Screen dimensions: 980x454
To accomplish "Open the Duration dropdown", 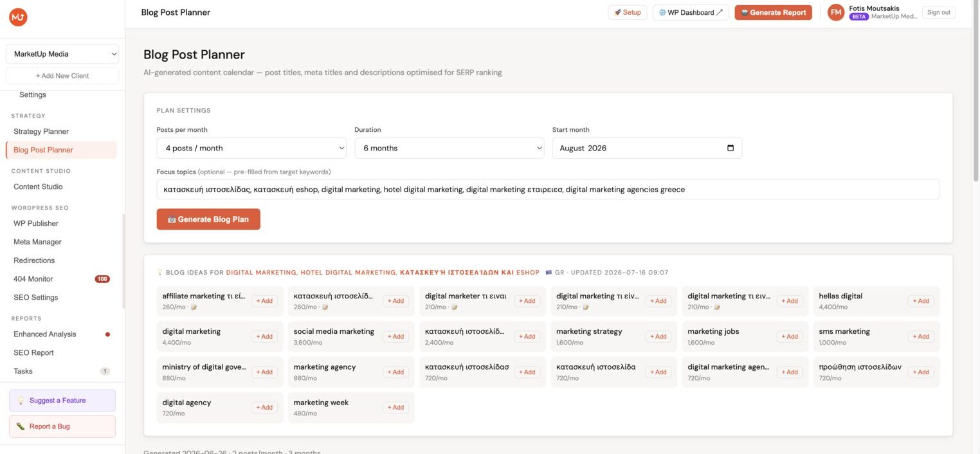I will 449,148.
